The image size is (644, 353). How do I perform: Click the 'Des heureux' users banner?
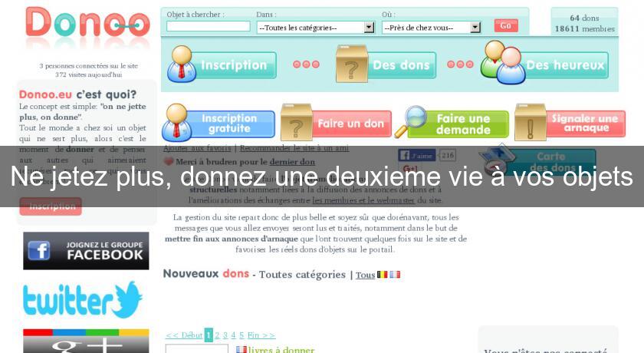(x=544, y=64)
